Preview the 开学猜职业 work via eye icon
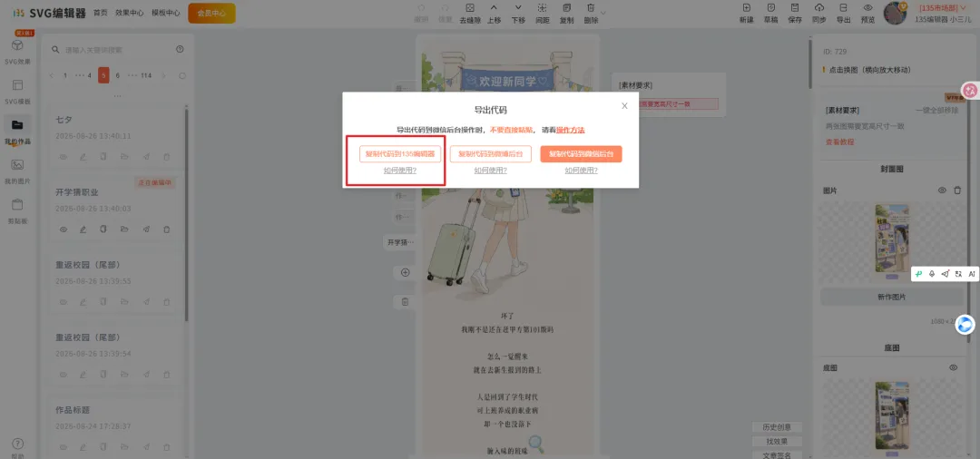 coord(64,229)
